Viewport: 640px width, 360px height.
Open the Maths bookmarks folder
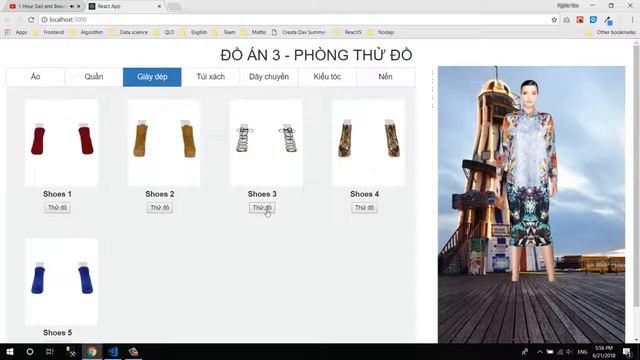253,32
